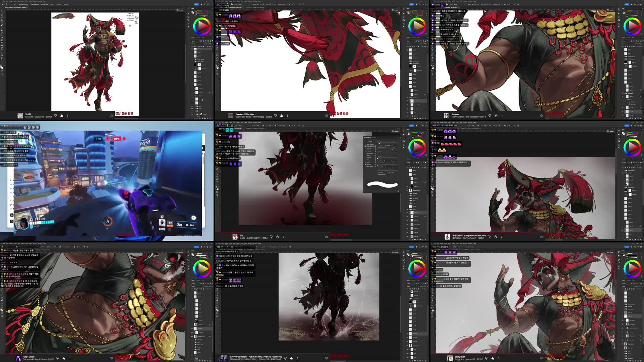Click the 'Purple Dream' track thumbnail

[x=19, y=358]
